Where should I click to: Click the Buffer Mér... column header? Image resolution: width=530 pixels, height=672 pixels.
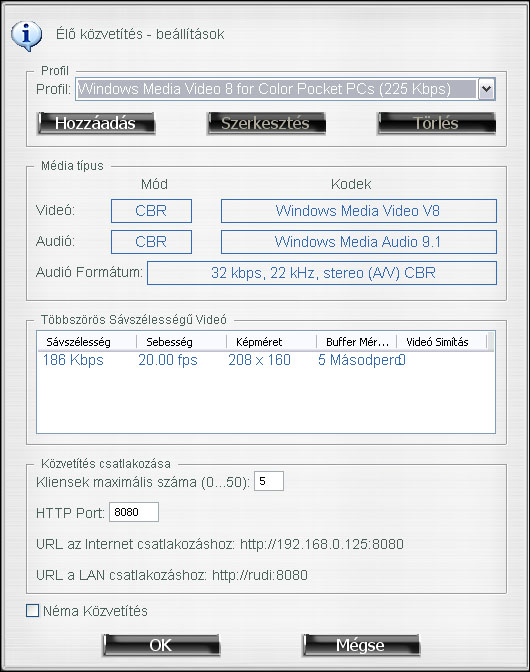[357, 342]
